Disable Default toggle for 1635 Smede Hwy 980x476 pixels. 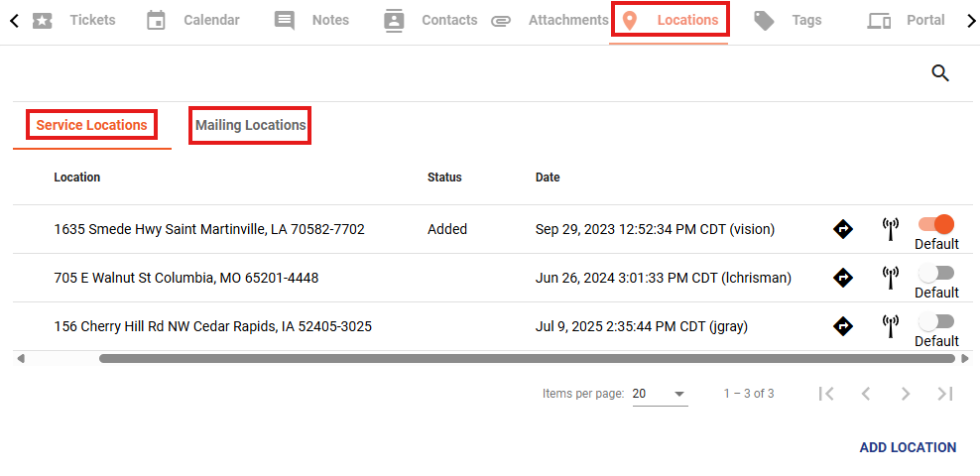(x=936, y=224)
